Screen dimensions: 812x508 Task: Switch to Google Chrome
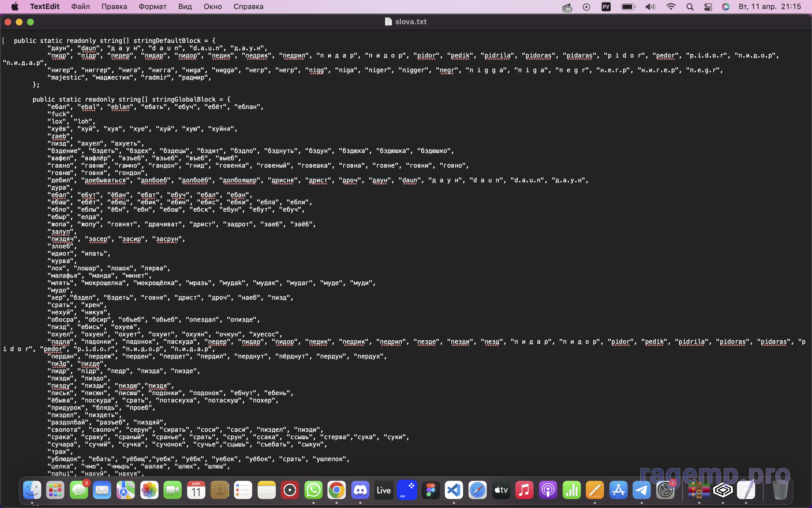click(x=337, y=490)
